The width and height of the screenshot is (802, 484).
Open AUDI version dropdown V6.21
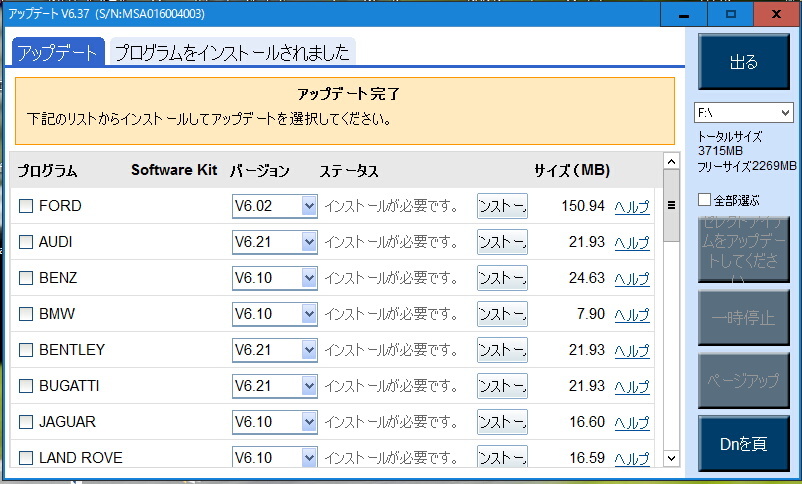coord(275,242)
